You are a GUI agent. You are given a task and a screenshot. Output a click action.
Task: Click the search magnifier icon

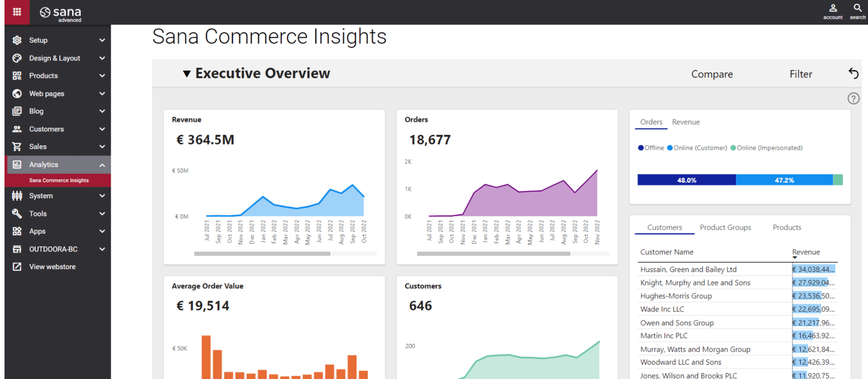858,8
